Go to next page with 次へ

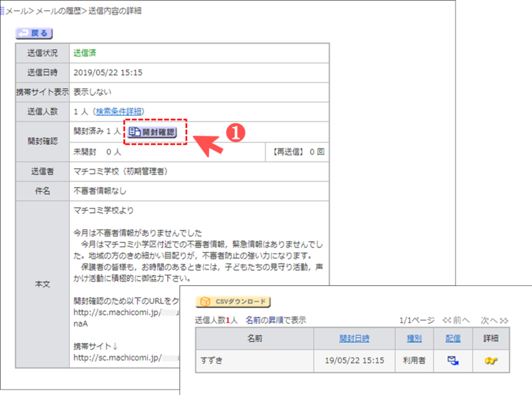[x=494, y=321]
